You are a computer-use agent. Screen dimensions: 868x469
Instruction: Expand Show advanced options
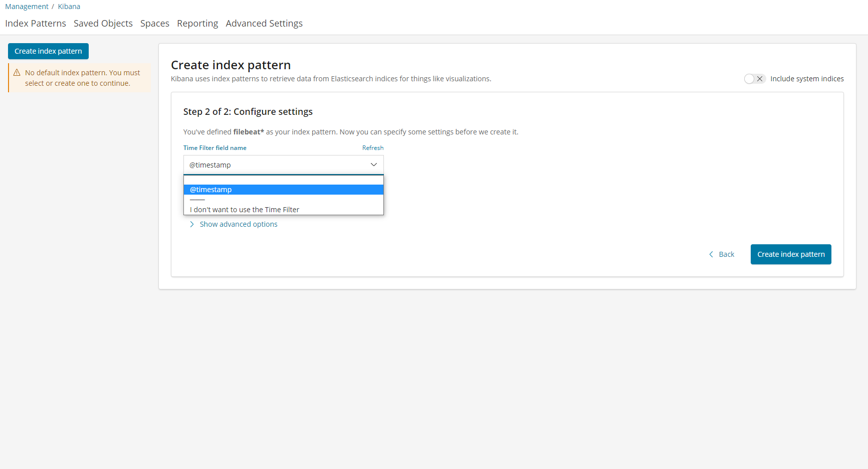click(x=239, y=224)
